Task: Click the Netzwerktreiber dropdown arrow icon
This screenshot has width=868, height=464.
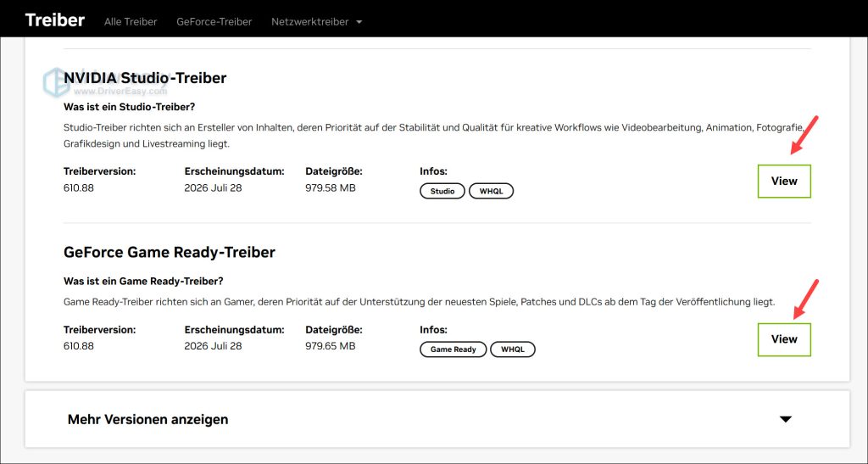Action: (359, 22)
